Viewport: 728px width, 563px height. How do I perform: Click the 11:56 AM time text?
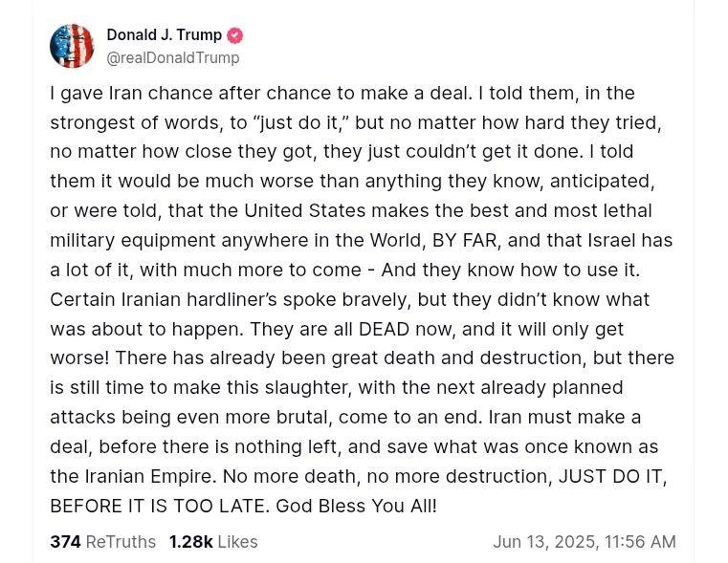641,542
